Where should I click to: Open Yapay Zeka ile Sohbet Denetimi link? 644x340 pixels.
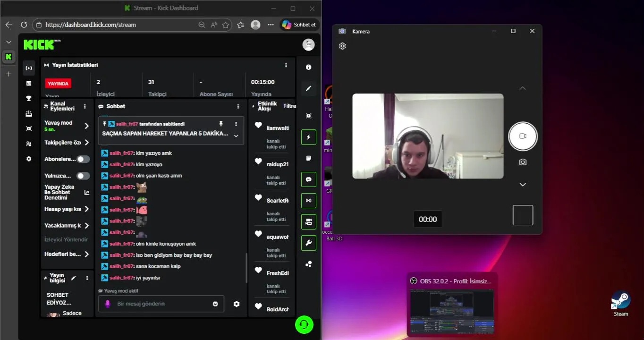coord(66,192)
